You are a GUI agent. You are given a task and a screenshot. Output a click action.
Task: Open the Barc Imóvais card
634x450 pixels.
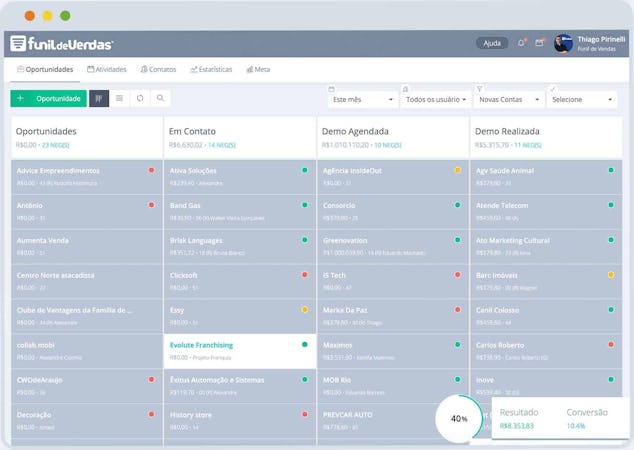click(546, 281)
